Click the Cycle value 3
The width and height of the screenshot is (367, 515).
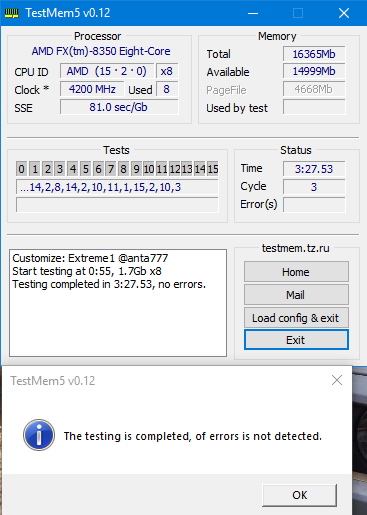[x=314, y=187]
